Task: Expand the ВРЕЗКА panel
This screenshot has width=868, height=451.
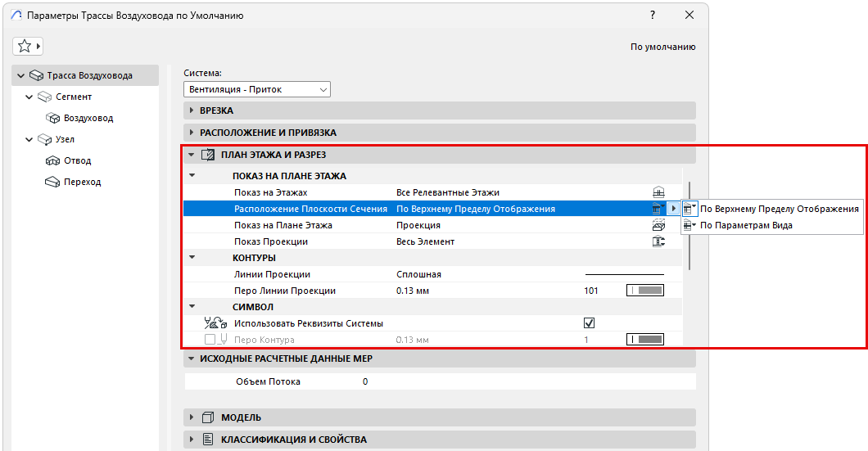Action: coord(192,110)
